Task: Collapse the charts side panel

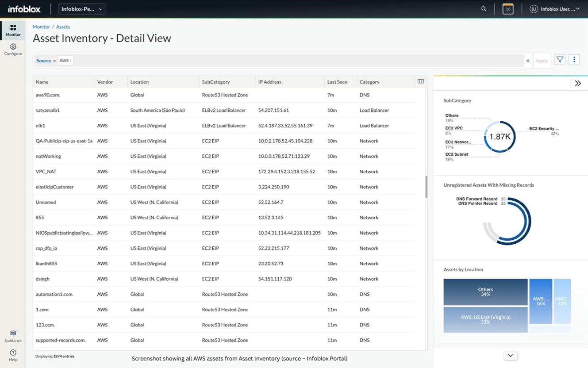Action: [x=578, y=83]
